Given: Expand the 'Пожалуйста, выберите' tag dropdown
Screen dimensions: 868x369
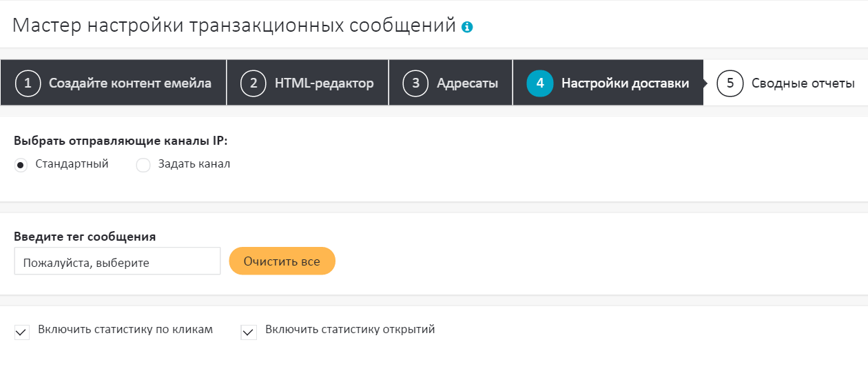Looking at the screenshot, I should click(117, 261).
